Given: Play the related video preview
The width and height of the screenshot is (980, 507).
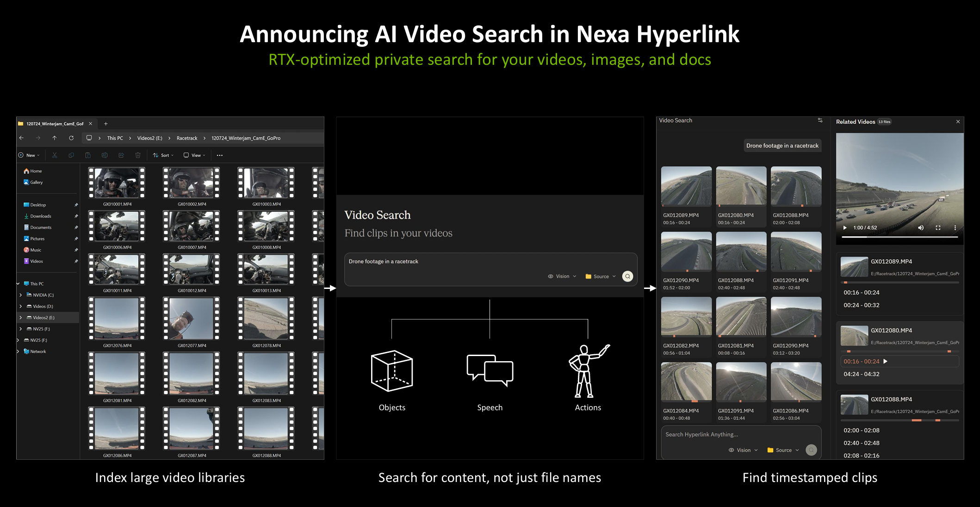Looking at the screenshot, I should [845, 228].
